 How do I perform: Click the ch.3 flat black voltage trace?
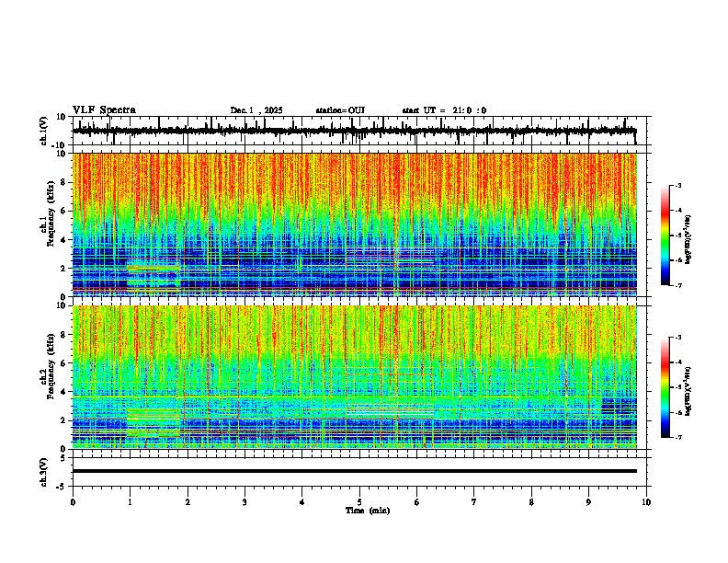click(355, 471)
